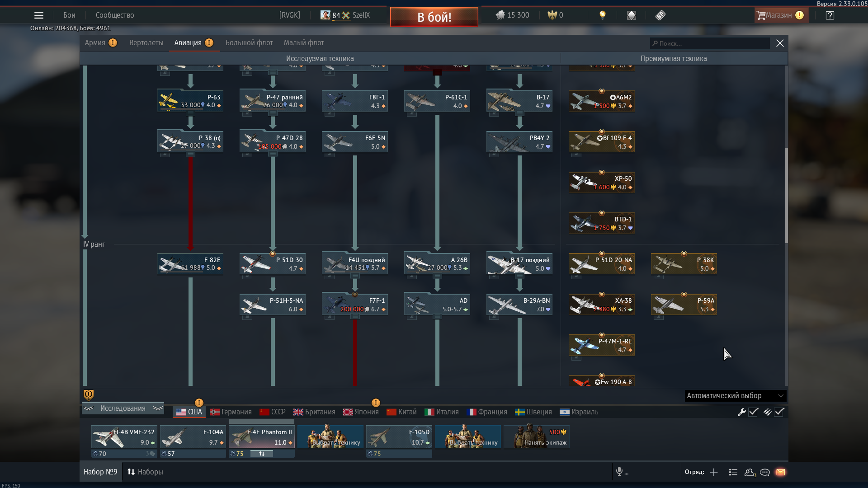The width and height of the screenshot is (868, 488).
Task: Select the F7F-1 aircraft card
Action: click(x=355, y=304)
